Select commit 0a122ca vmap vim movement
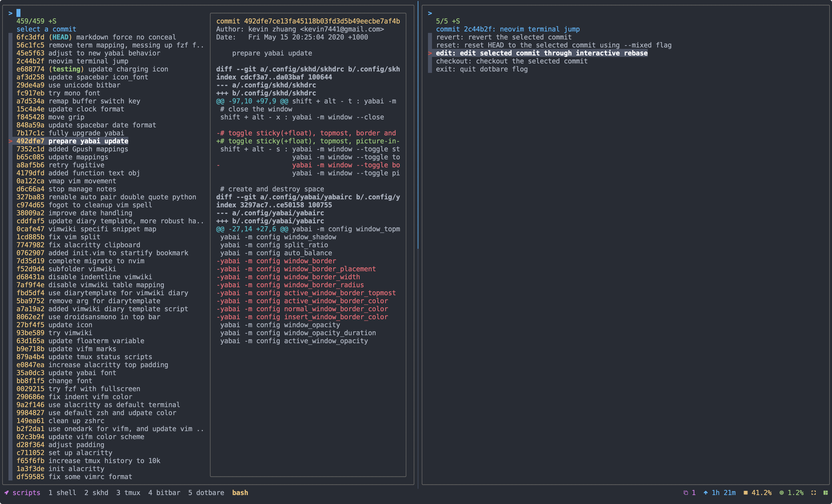Screen dimensions: 832x504 point(66,181)
